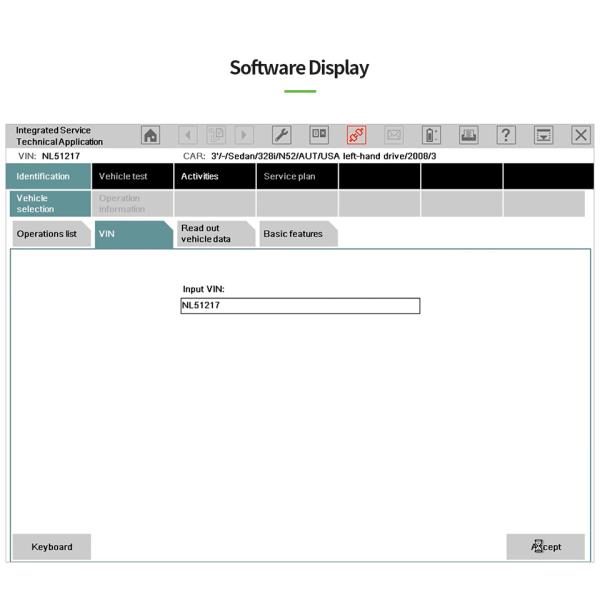
Task: Switch to Read out vehicle data tab
Action: coord(213,234)
